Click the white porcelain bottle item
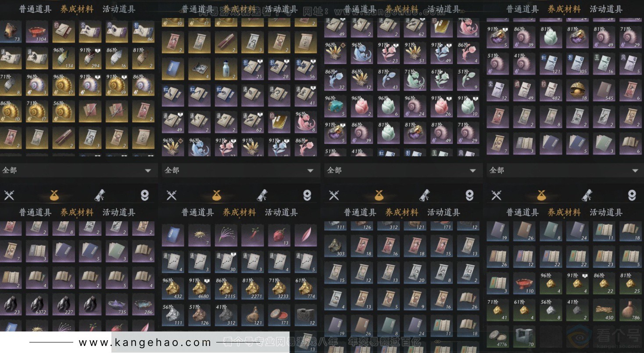 tap(226, 69)
